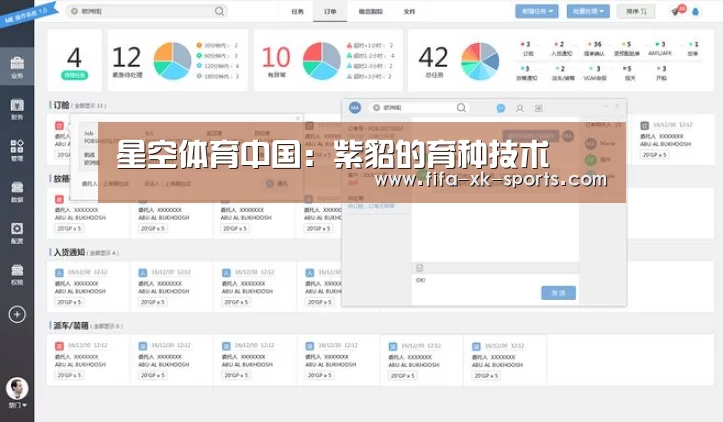Image resolution: width=723 pixels, height=422 pixels.
Task: Click the 提单确认 36 statistic
Action: click(x=594, y=48)
